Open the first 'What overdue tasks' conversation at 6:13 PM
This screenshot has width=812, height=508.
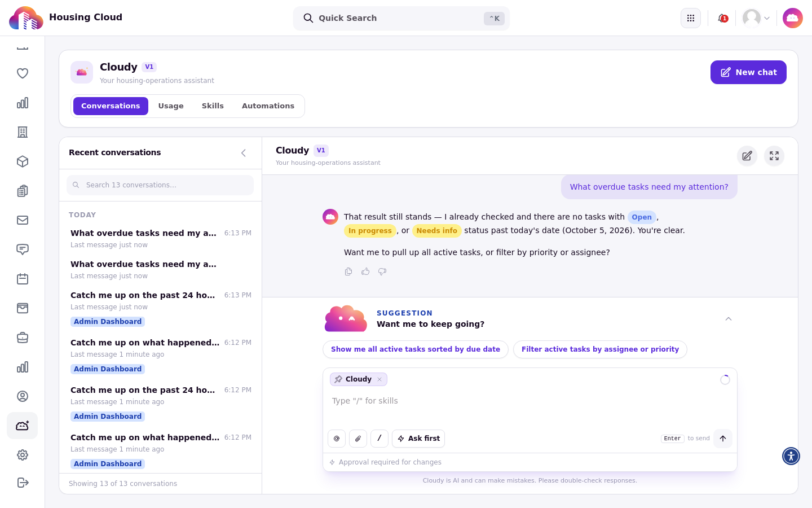161,238
